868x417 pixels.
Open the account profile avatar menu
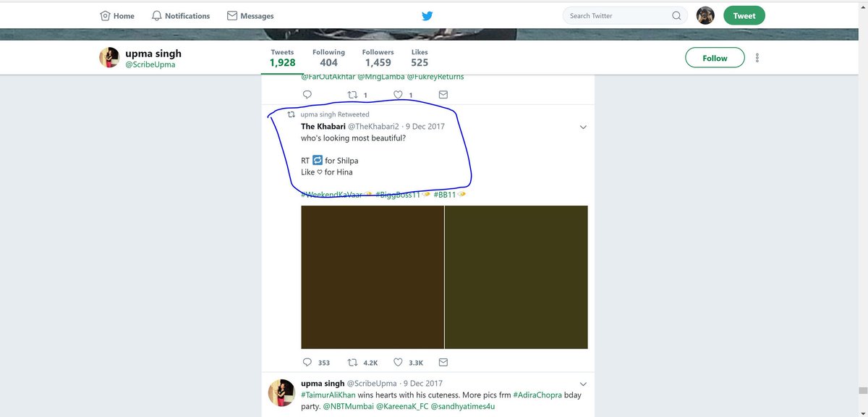(705, 15)
